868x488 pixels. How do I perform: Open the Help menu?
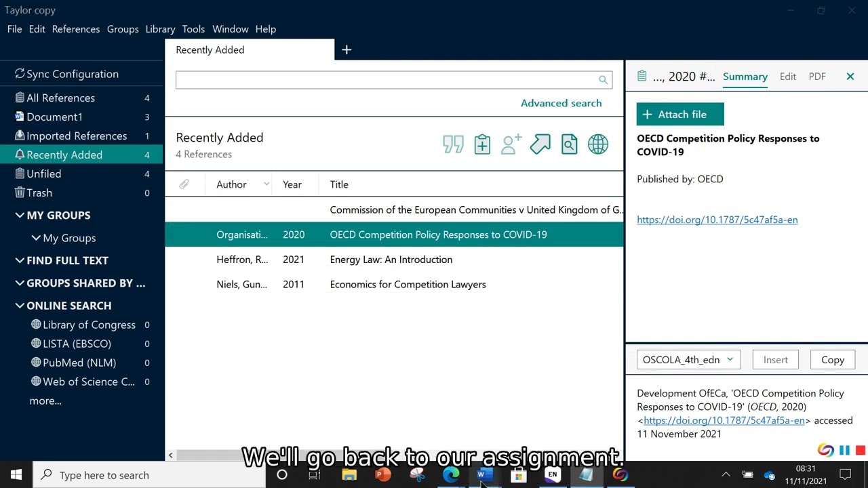(266, 29)
